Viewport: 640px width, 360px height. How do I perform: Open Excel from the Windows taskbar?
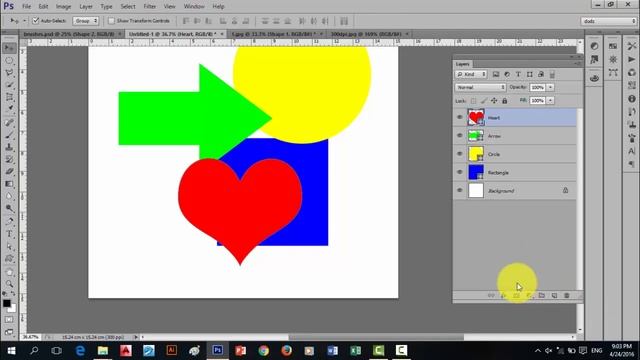pyautogui.click(x=356, y=350)
